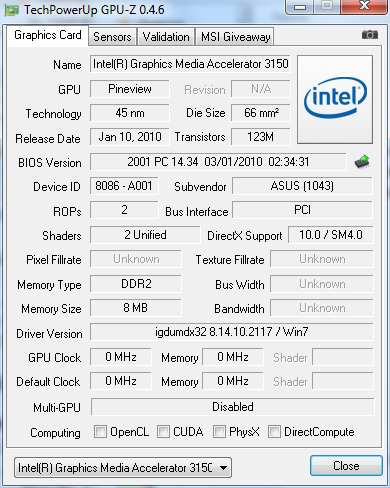Click the Release Date label
390x488 pixels.
coord(48,139)
